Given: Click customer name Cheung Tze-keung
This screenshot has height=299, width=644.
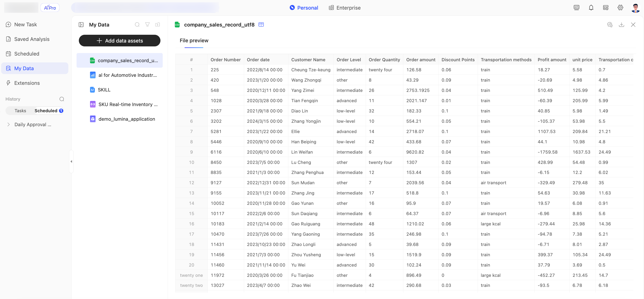Looking at the screenshot, I should [311, 70].
